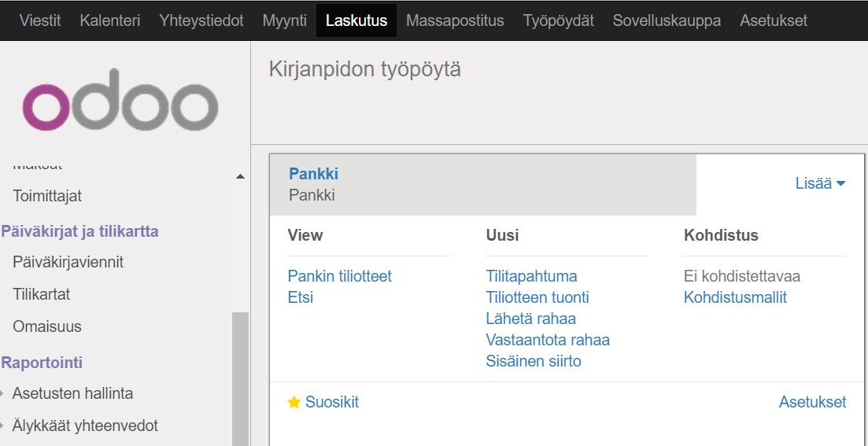Click Sisäinen siirto link
The height and width of the screenshot is (446, 868).
[x=534, y=361]
